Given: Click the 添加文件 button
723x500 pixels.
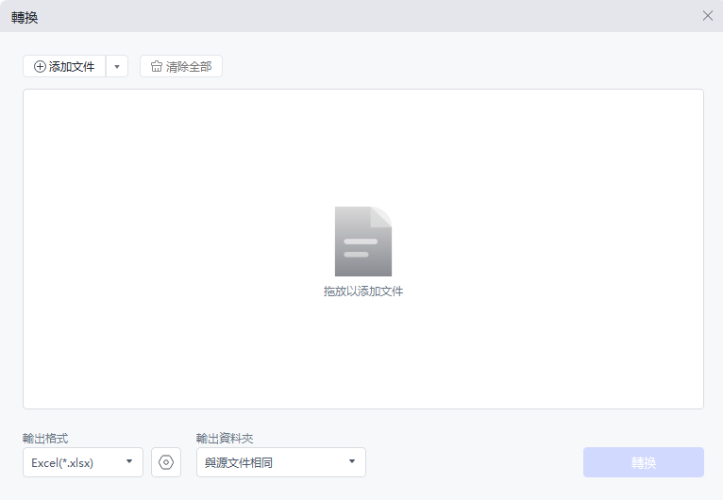Looking at the screenshot, I should tap(65, 66).
